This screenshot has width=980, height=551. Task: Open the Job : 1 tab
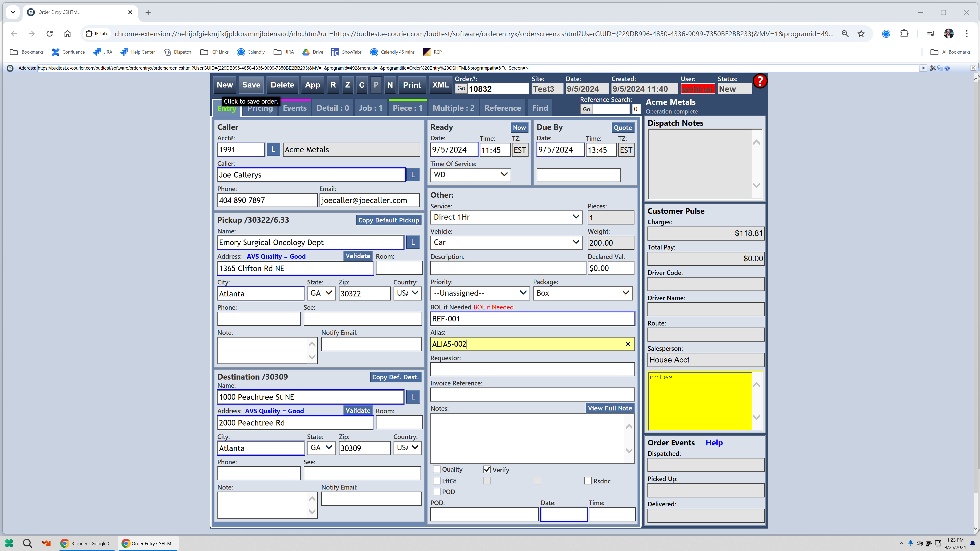point(370,108)
